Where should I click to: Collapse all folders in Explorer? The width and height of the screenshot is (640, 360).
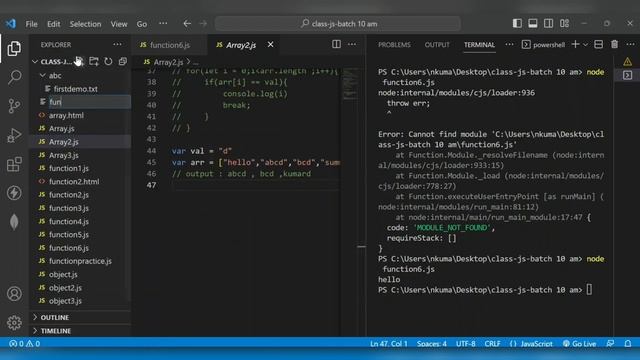point(122,62)
